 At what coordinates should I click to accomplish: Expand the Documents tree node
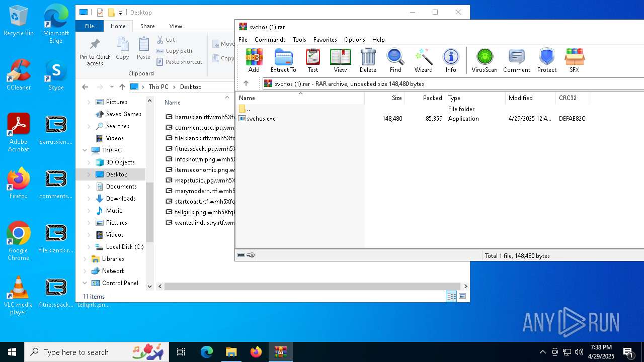pos(89,187)
